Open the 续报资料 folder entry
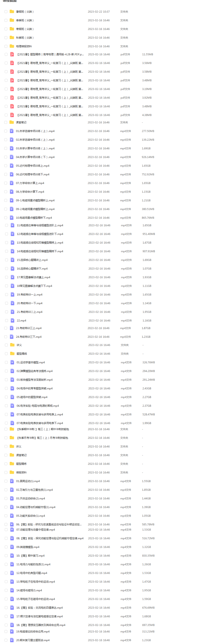Viewport: 211px width, 644px height. click(x=21, y=473)
